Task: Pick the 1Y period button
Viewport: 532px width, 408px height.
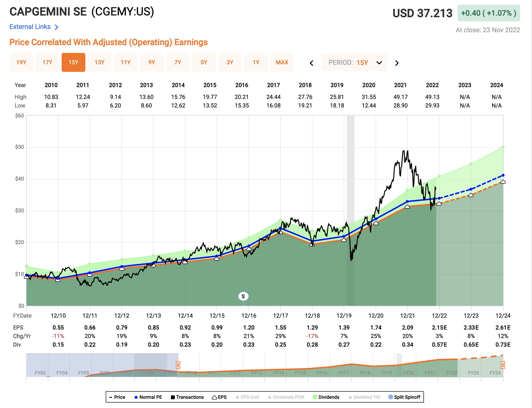Action: pos(256,62)
